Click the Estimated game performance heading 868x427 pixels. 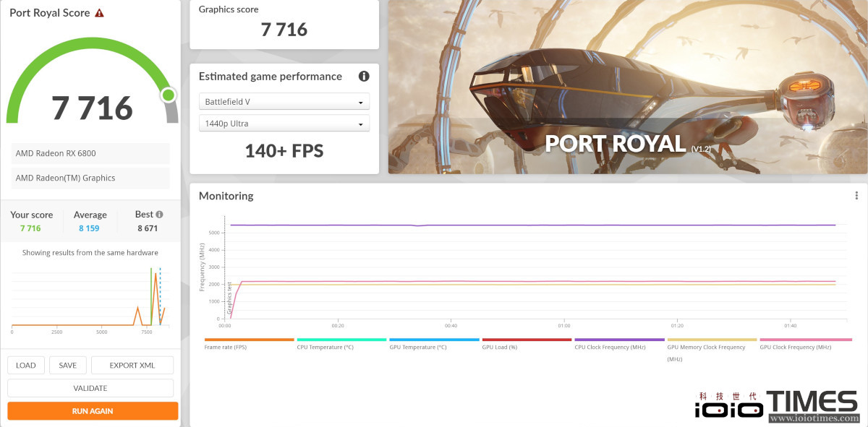click(x=271, y=76)
